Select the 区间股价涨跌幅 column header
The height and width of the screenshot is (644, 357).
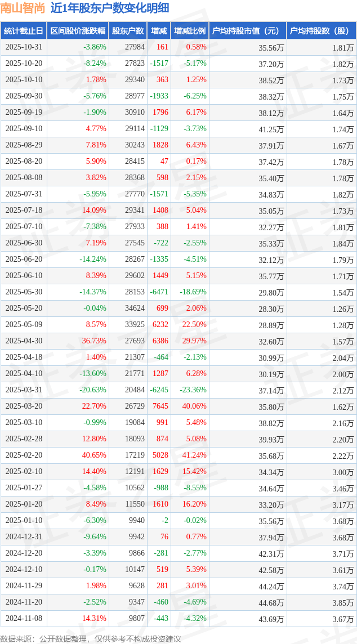click(78, 31)
